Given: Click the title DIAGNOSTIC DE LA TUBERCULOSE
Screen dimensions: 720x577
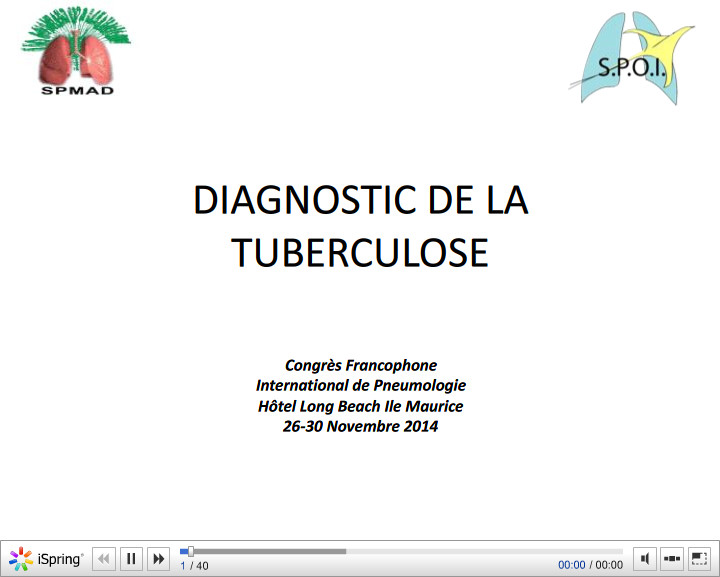Looking at the screenshot, I should click(x=360, y=226).
